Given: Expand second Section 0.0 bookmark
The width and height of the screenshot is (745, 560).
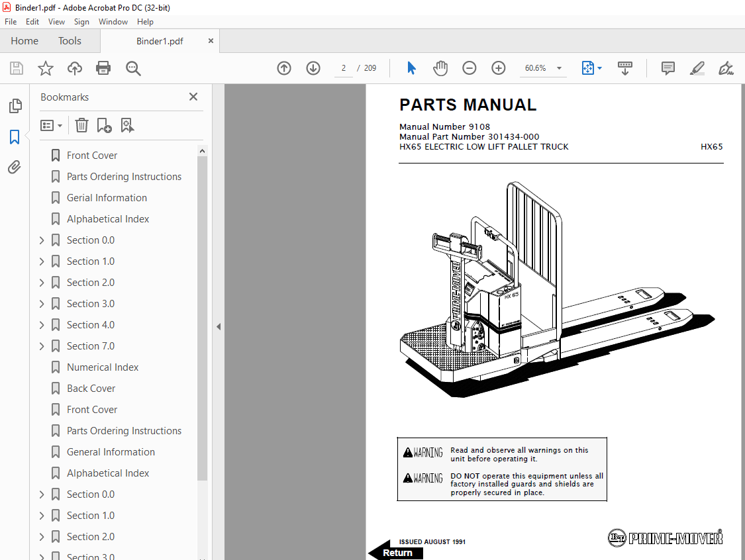Looking at the screenshot, I should click(42, 494).
